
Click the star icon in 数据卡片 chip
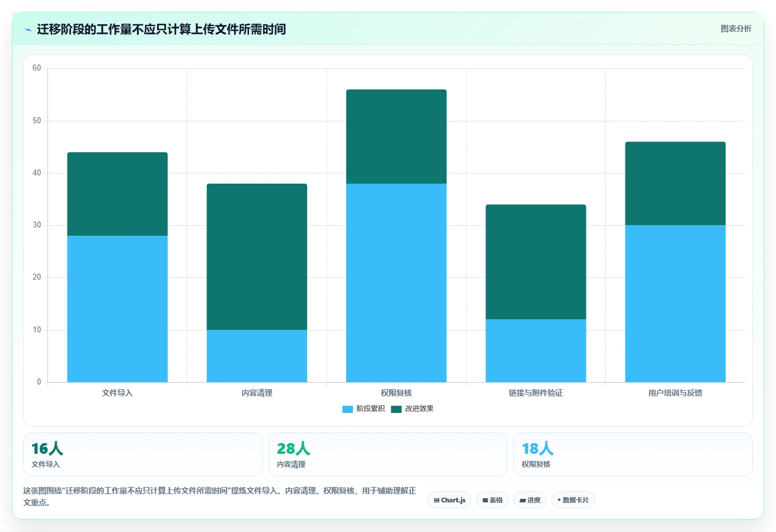(x=559, y=500)
